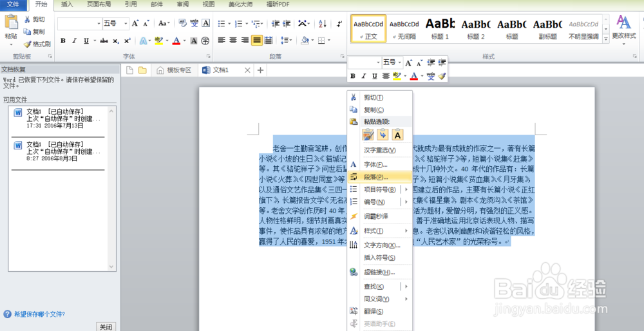
Task: Align text left in the ribbon
Action: click(x=222, y=40)
